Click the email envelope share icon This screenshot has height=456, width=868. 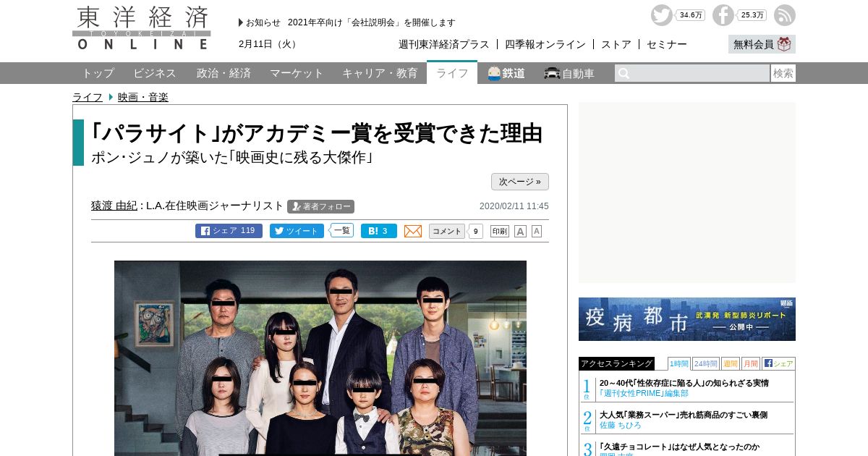point(413,231)
